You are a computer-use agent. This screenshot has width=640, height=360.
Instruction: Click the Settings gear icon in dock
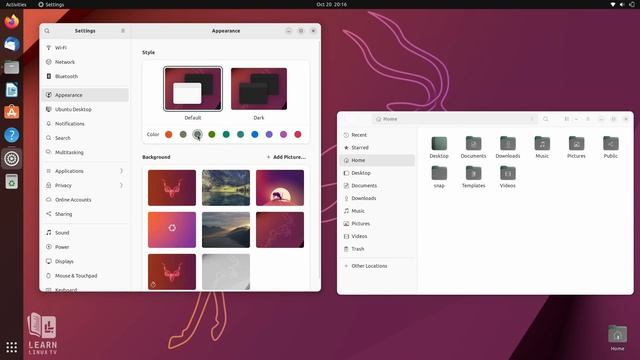(x=11, y=158)
